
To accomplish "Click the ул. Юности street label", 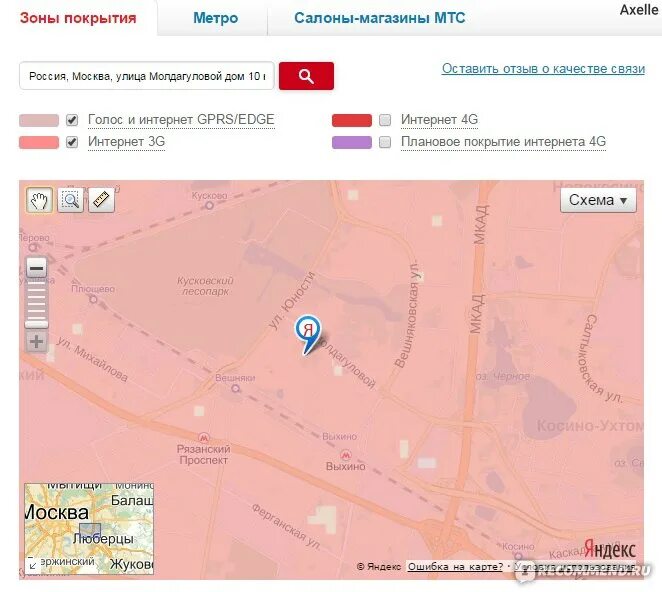I will pyautogui.click(x=292, y=300).
